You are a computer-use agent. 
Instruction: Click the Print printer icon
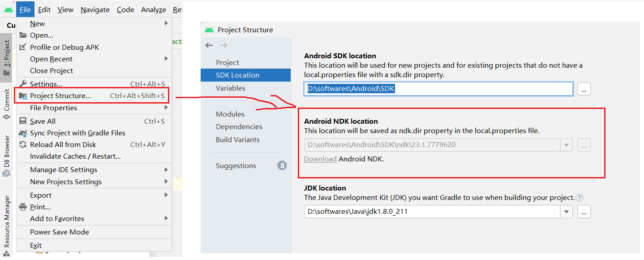23,207
